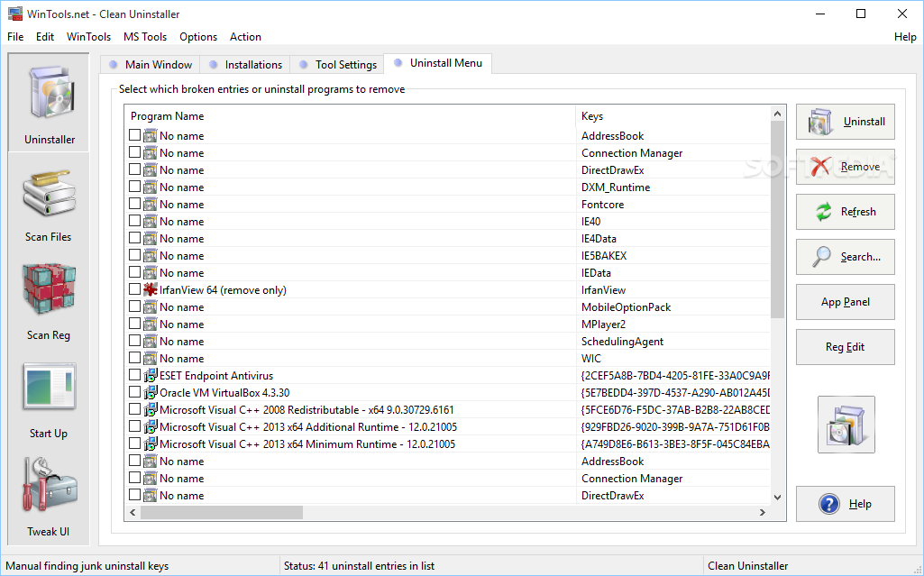Click the IrfanView 64 red splat icon

click(x=151, y=289)
